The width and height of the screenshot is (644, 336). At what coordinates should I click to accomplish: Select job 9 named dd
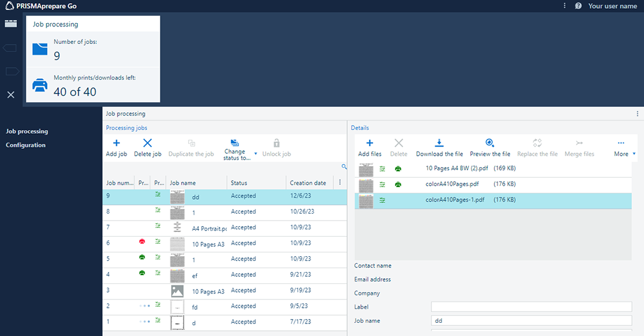225,197
